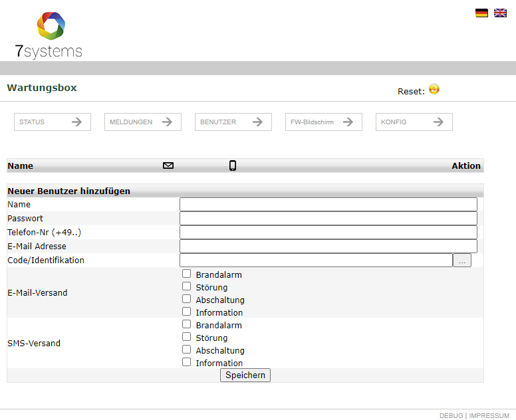Enable Brandalarm under SMS-Versand
516x420 pixels.
pyautogui.click(x=187, y=324)
